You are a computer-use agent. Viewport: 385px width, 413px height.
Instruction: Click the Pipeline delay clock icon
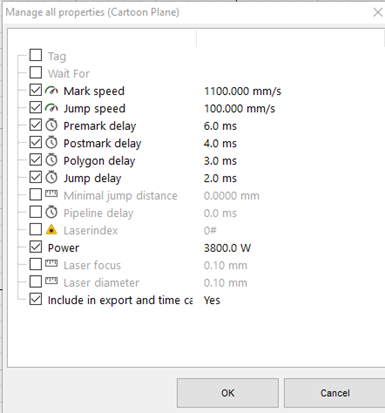click(x=51, y=212)
